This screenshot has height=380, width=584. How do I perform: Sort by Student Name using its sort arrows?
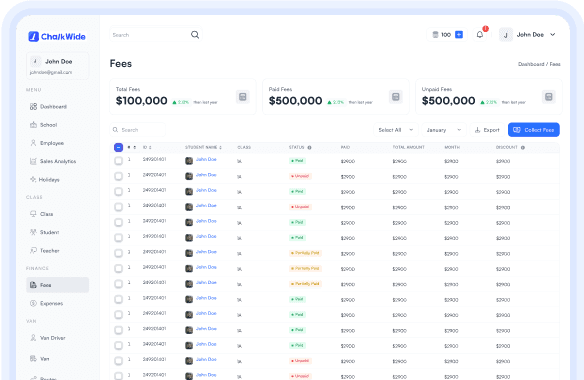[x=220, y=148]
